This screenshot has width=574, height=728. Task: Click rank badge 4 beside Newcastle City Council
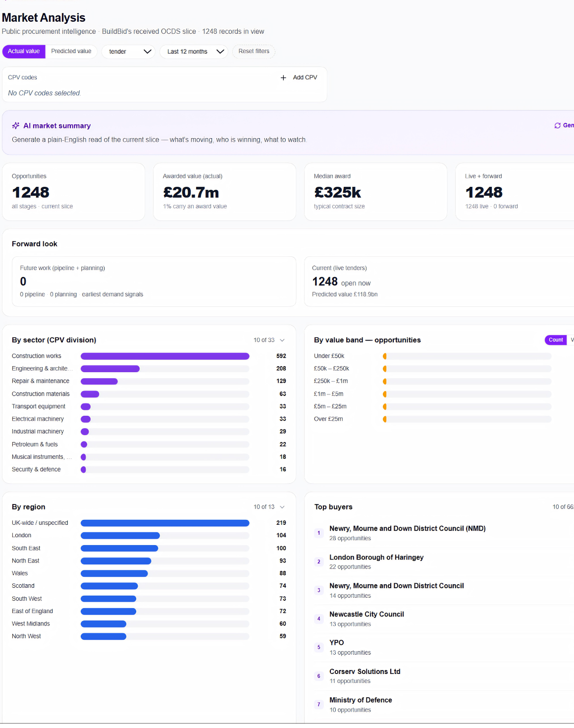(x=319, y=619)
